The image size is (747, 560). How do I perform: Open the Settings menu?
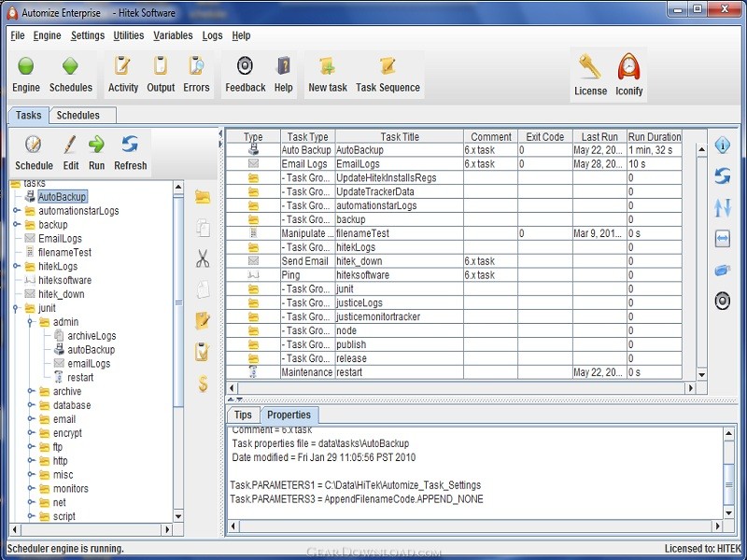click(88, 35)
